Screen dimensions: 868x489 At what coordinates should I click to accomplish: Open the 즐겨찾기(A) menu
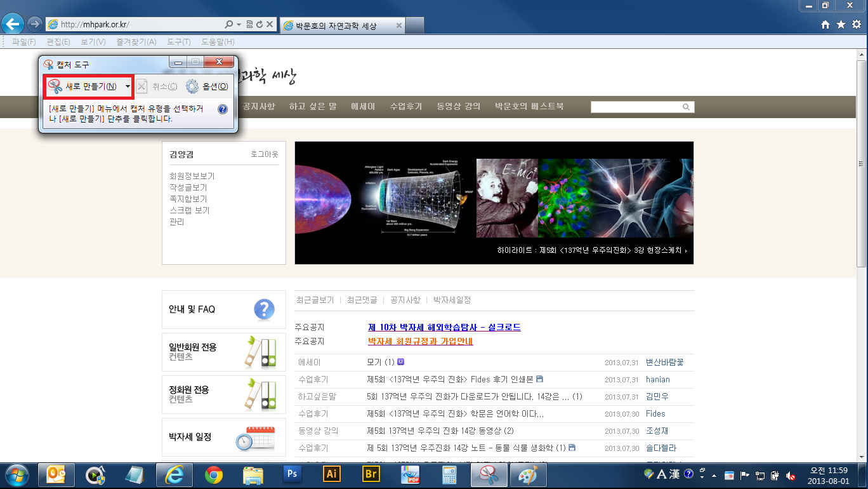click(136, 42)
